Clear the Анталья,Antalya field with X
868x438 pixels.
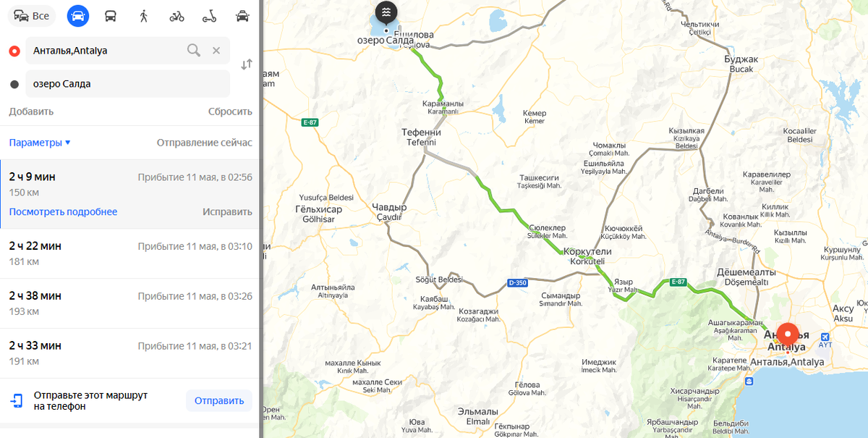(216, 51)
